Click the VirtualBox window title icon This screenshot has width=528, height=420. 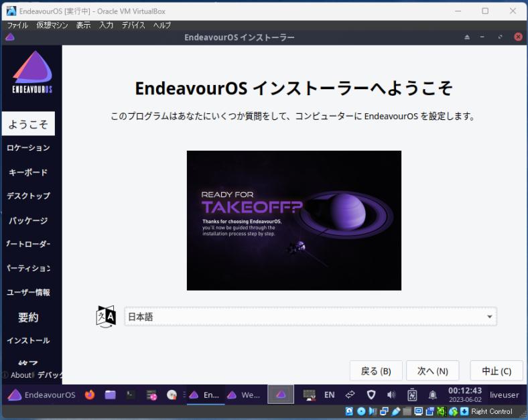pyautogui.click(x=11, y=11)
